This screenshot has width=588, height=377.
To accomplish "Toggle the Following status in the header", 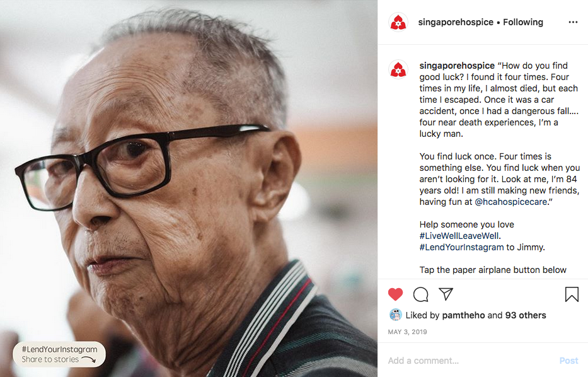I will (x=522, y=22).
